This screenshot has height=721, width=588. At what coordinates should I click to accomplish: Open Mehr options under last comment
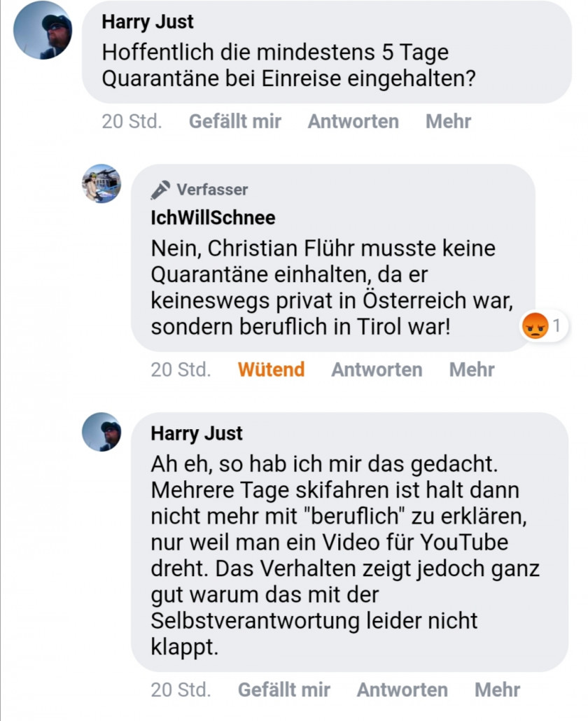[497, 689]
